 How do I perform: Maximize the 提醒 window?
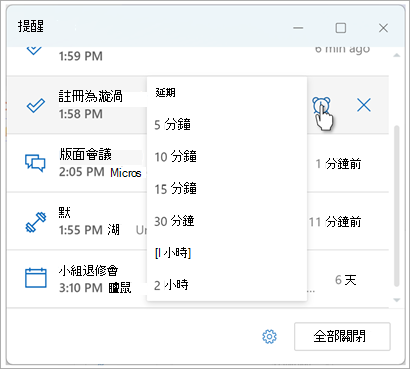[x=340, y=28]
